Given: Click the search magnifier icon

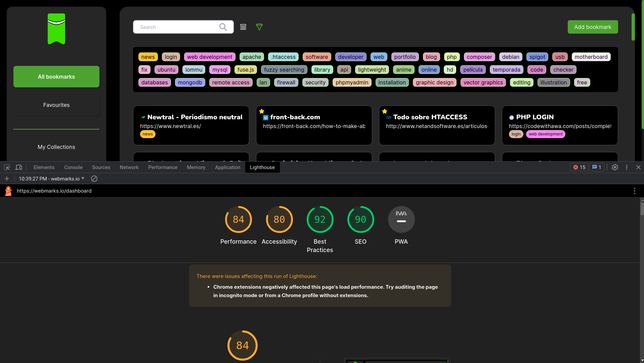Looking at the screenshot, I should (x=223, y=27).
